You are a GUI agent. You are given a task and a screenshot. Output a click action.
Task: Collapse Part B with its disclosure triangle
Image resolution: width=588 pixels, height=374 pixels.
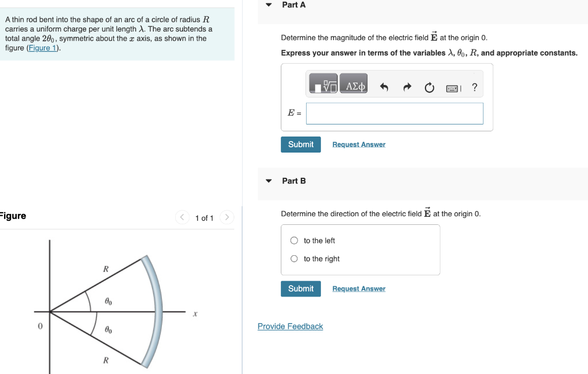tap(268, 181)
